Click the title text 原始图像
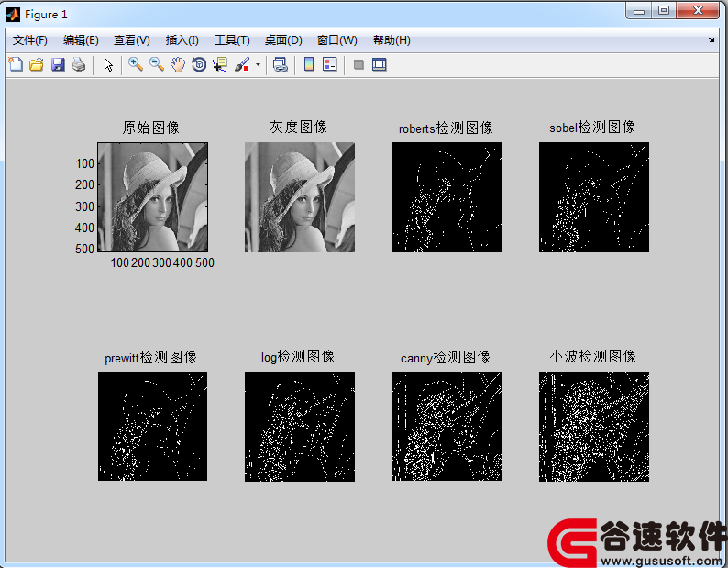The image size is (728, 568). coord(151,128)
